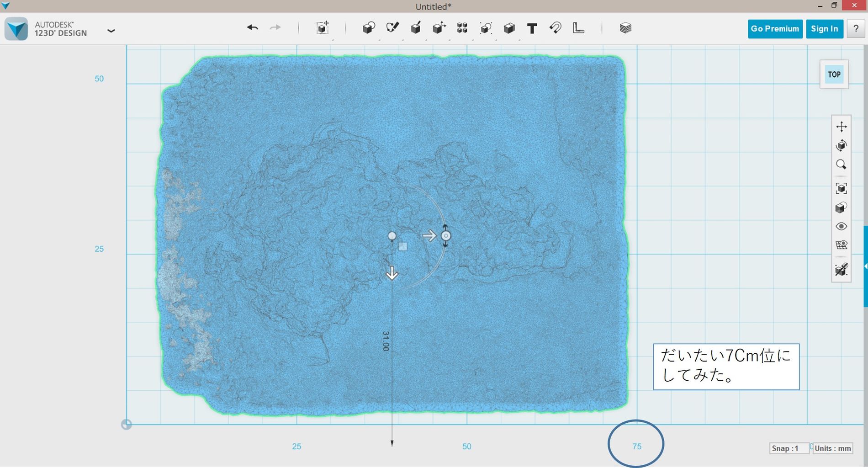Click the manipulator rotation handle
The height and width of the screenshot is (468, 868).
coord(446,236)
